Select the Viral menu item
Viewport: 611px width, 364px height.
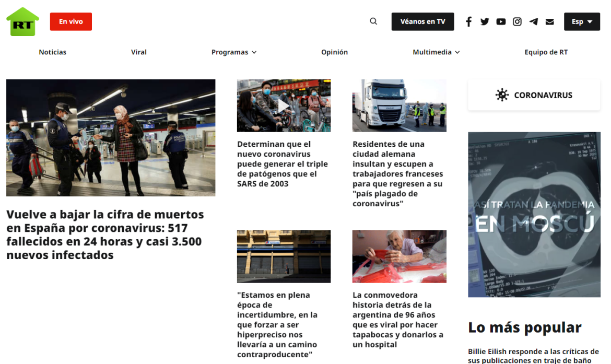(x=139, y=52)
